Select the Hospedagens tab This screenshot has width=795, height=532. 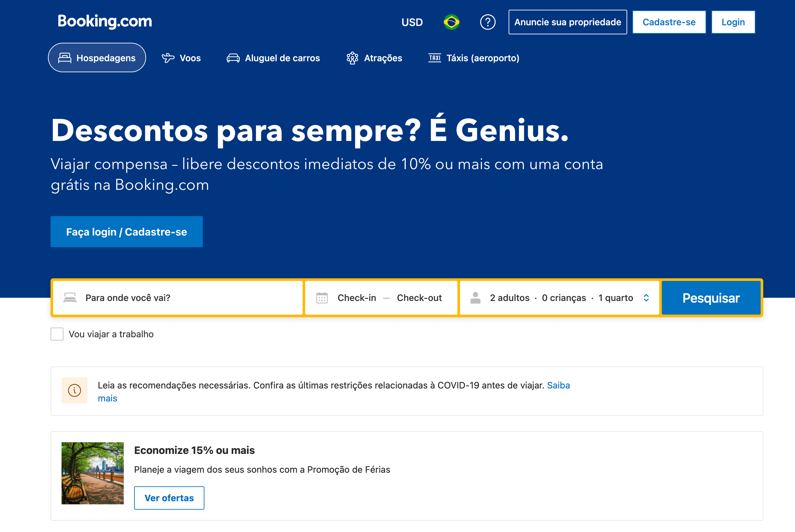coord(97,58)
